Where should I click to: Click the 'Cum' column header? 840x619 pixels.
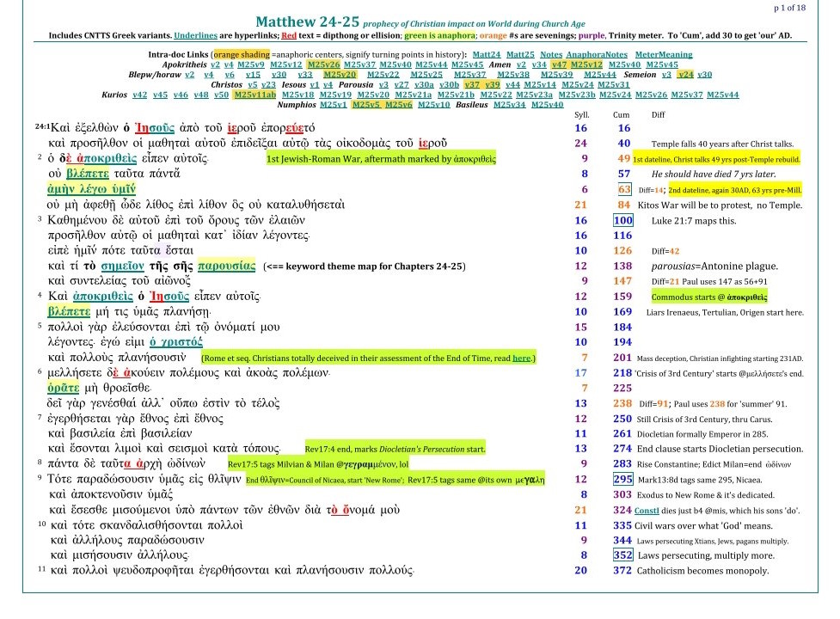[622, 114]
